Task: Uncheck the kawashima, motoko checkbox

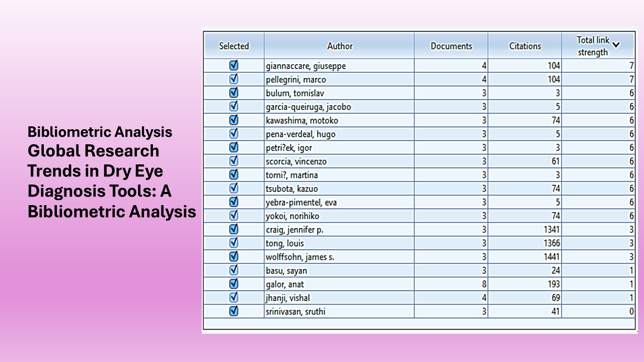Action: coord(233,120)
